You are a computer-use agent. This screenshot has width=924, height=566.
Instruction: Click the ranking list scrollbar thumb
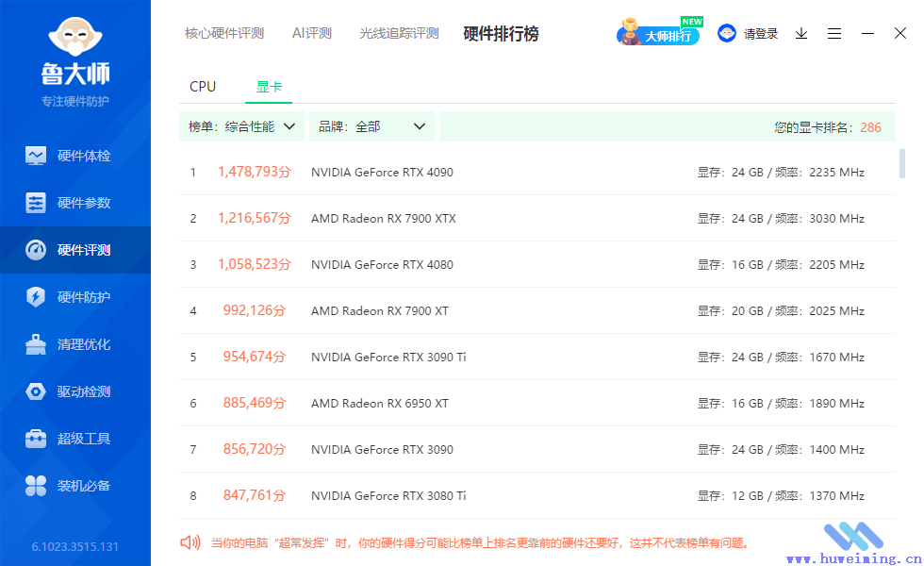click(x=901, y=163)
